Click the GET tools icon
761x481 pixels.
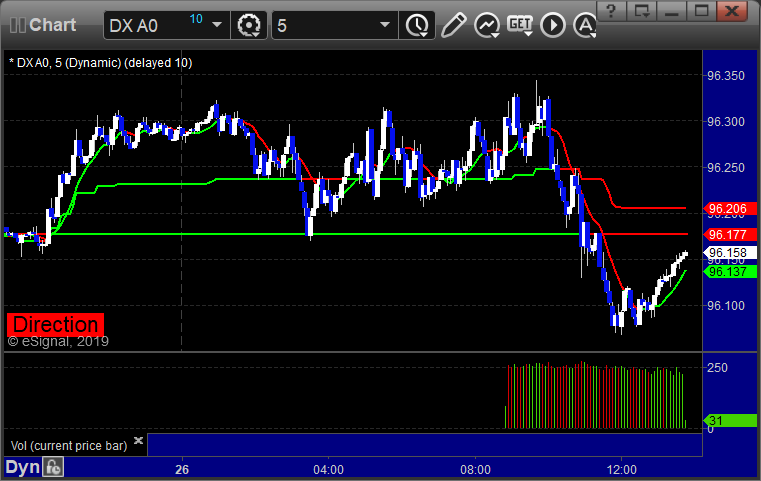520,25
